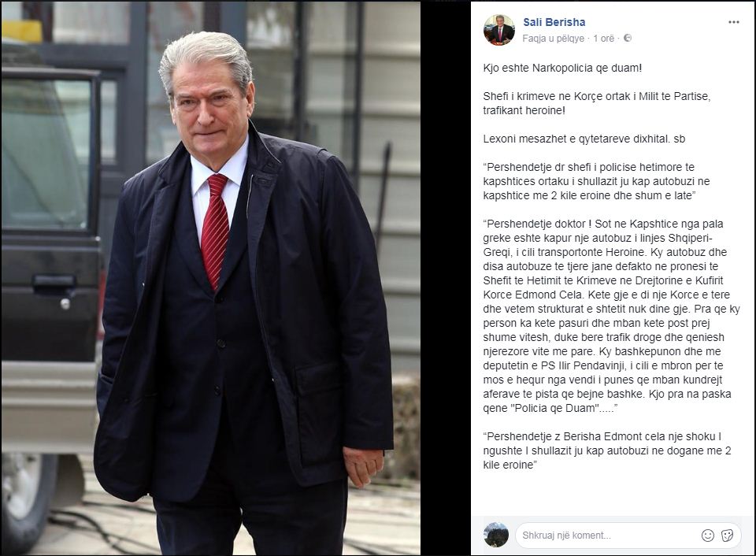Open the Sali Berisha page name link
The width and height of the screenshot is (756, 556).
click(x=554, y=22)
